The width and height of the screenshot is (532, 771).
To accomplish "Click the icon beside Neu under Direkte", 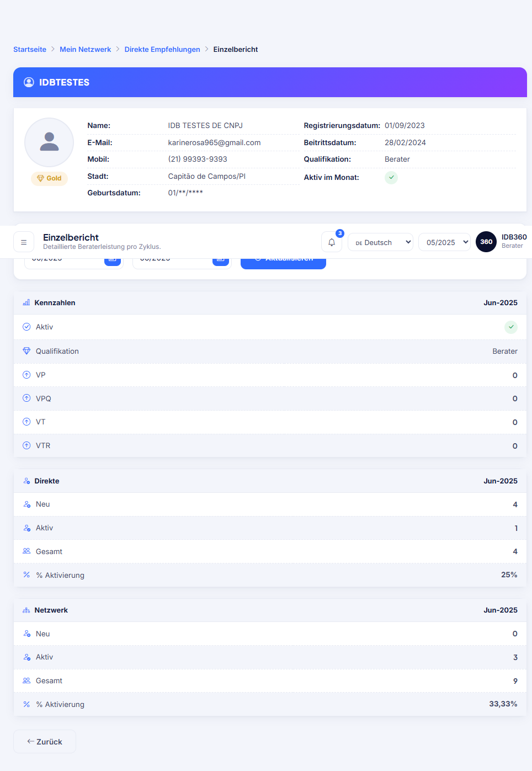I will click(x=26, y=504).
